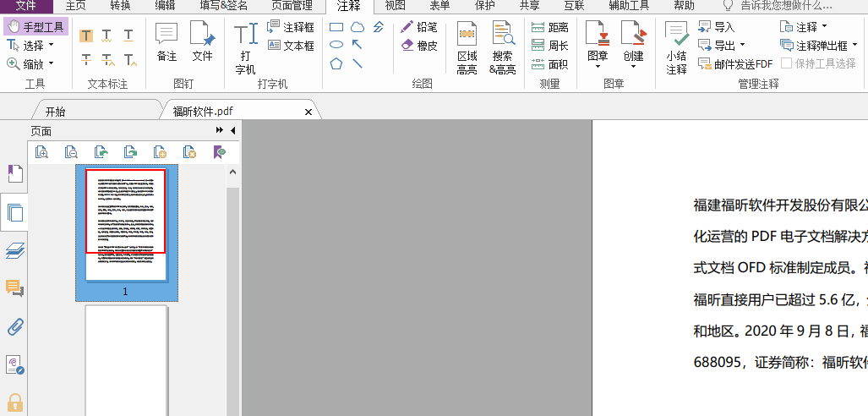
Task: Select page 1 thumbnail
Action: click(126, 233)
